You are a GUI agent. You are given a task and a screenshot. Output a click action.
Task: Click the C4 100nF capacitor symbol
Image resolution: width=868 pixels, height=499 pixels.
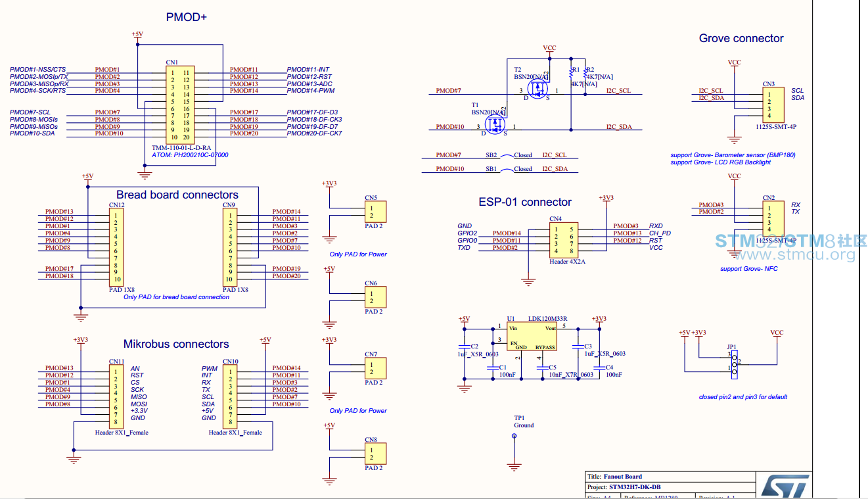[x=599, y=368]
